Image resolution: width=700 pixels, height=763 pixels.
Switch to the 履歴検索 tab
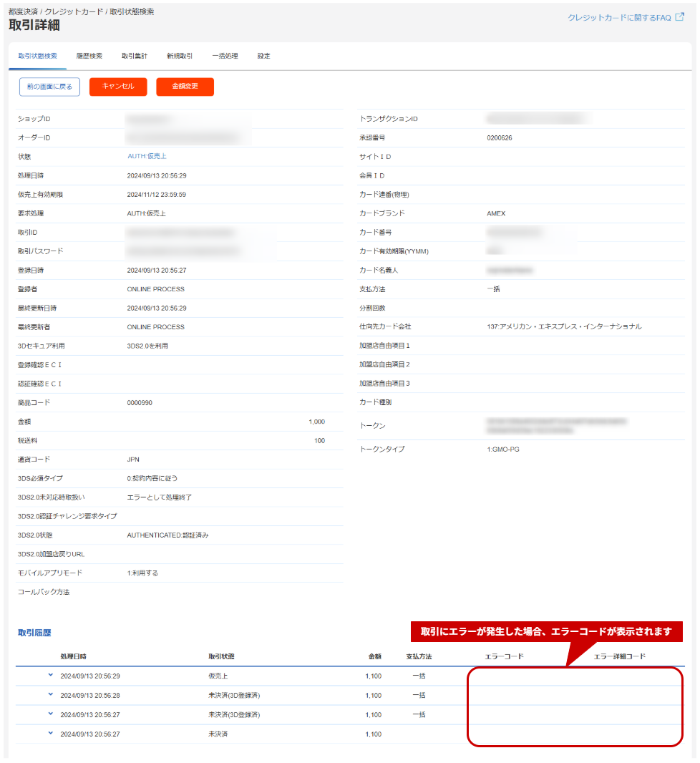(x=89, y=56)
